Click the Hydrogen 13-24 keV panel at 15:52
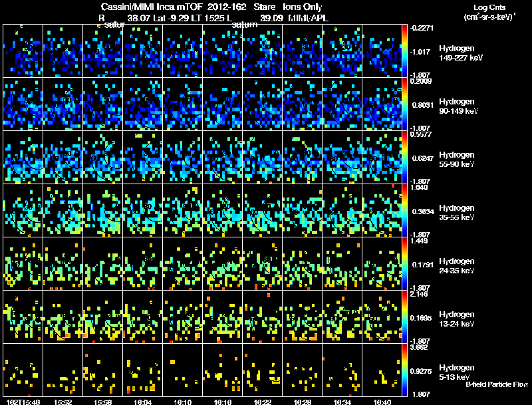 click(63, 317)
